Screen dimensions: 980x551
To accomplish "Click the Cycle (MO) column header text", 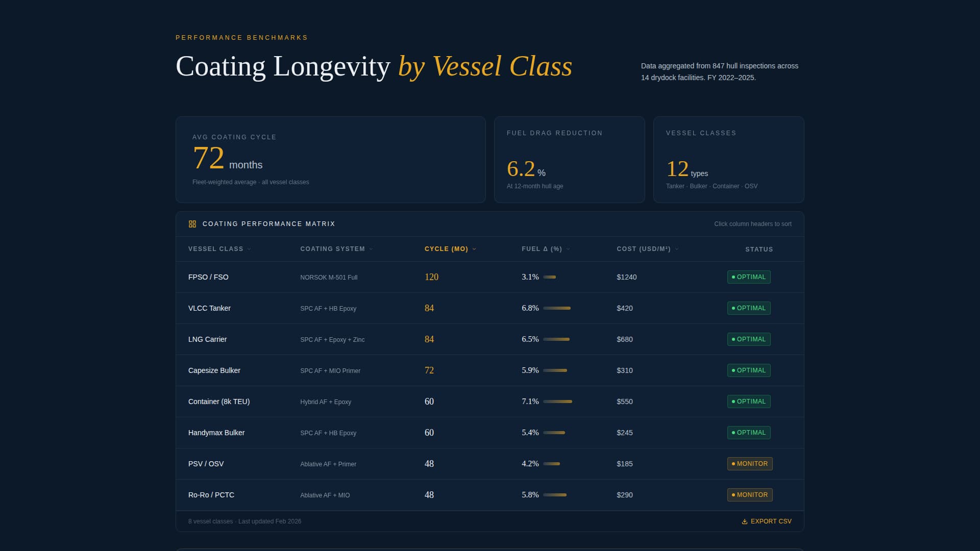I will coord(446,249).
